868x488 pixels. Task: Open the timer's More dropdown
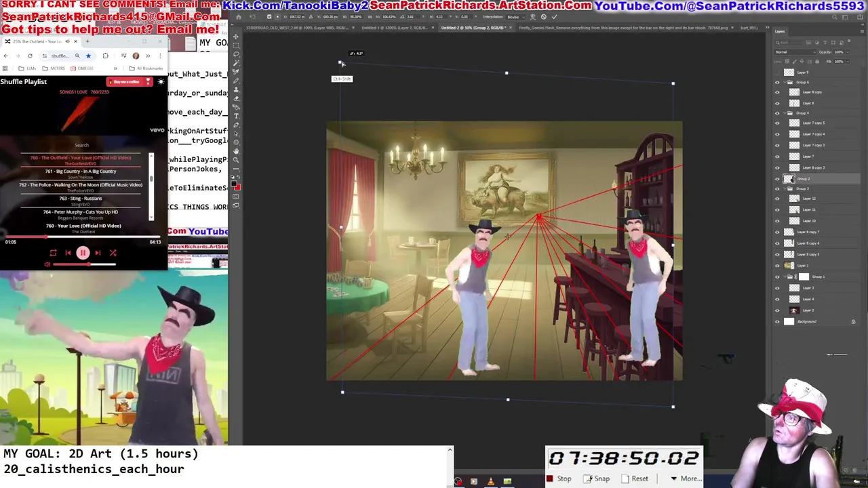coord(686,479)
